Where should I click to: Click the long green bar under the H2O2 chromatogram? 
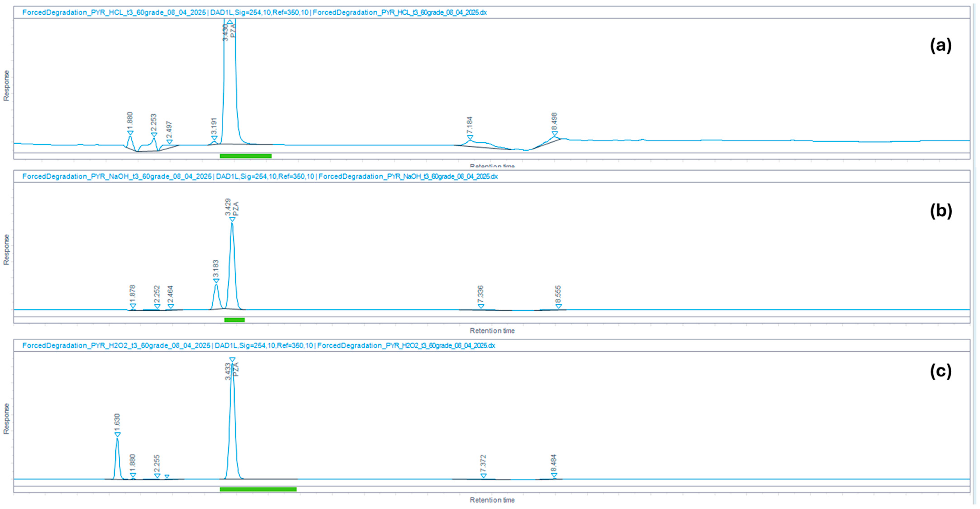click(x=258, y=489)
